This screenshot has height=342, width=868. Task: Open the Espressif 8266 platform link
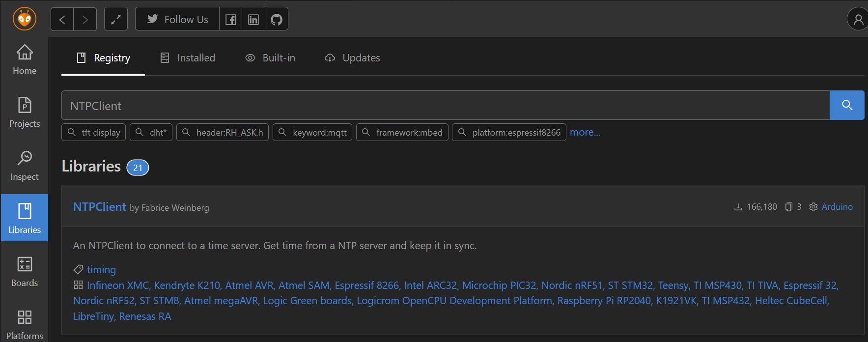pos(367,285)
